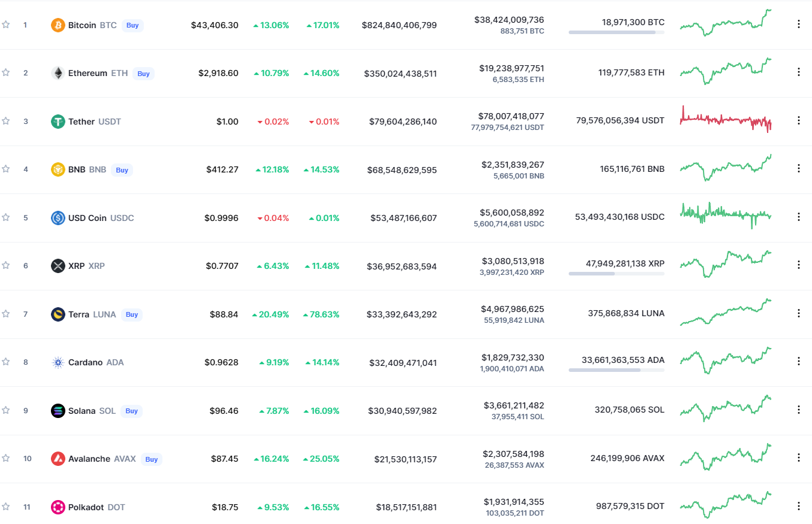The height and width of the screenshot is (524, 812).
Task: Click the Terra price $88.84
Action: [x=224, y=314]
